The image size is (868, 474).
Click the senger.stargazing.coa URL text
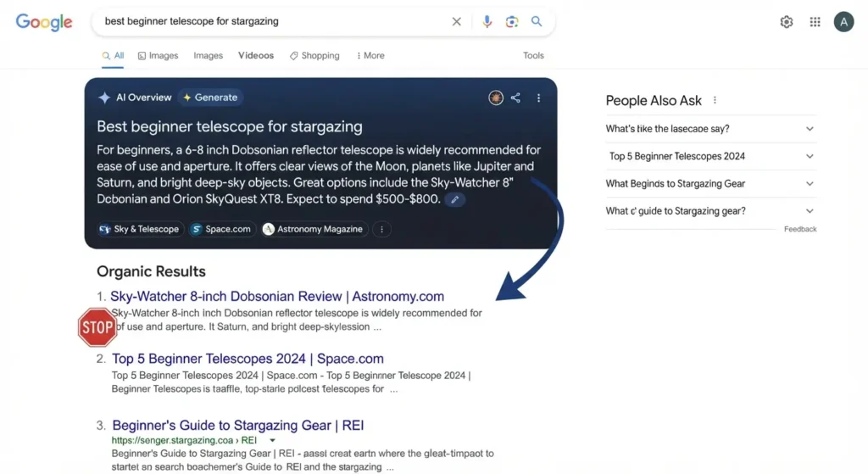[184, 441]
